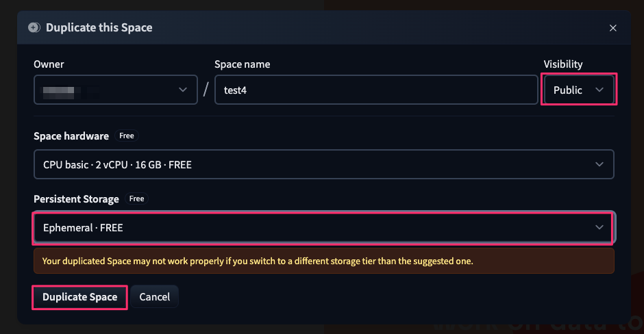
Task: Click the chevron arrow in Owner field
Action: coord(183,90)
